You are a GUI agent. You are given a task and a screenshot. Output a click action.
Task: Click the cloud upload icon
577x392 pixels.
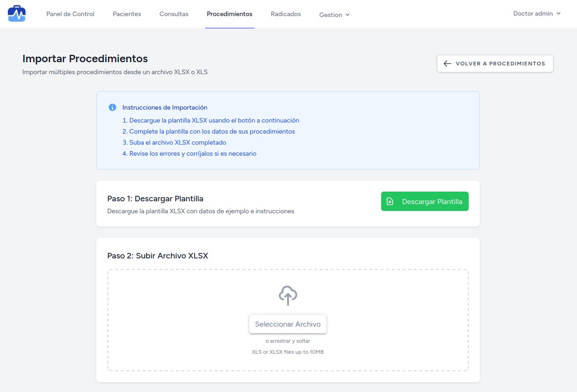(x=288, y=296)
